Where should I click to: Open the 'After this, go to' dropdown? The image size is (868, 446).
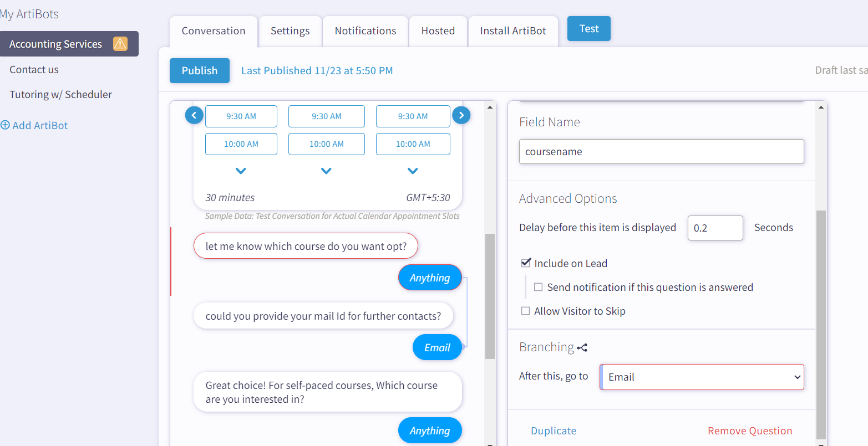(702, 377)
